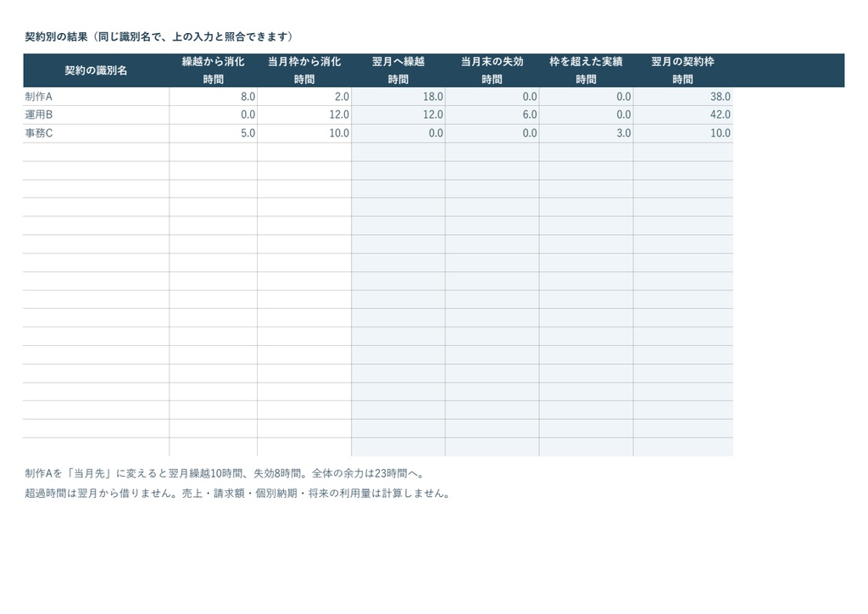868x614 pixels.
Task: Click the 当月枠から消化 column header
Action: click(304, 70)
